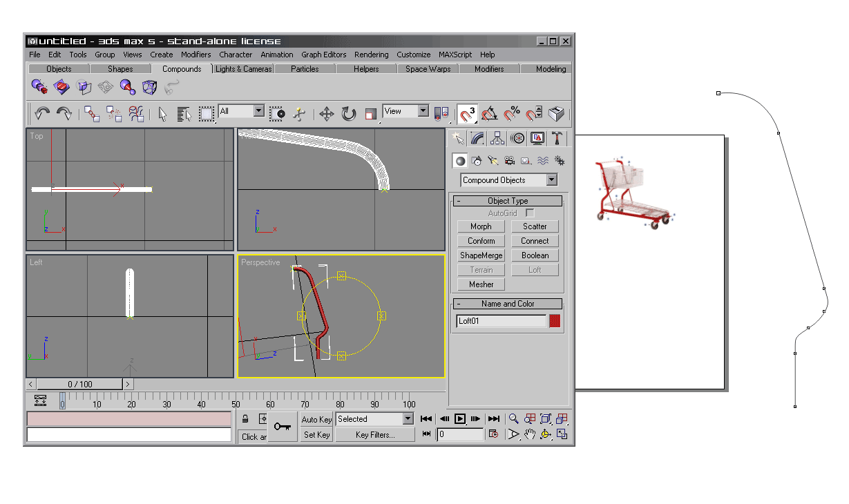The width and height of the screenshot is (849, 504).
Task: Click the Redo arrow in the main toolbar
Action: [64, 113]
